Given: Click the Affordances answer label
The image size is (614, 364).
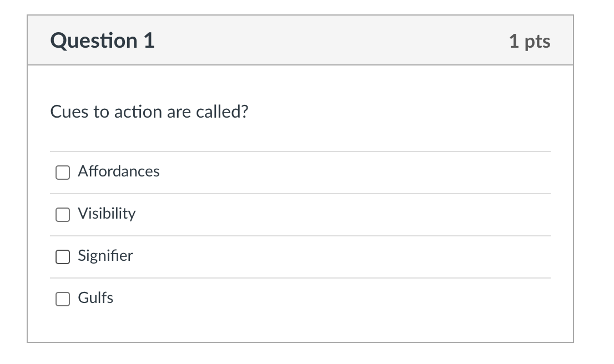Looking at the screenshot, I should (x=118, y=172).
